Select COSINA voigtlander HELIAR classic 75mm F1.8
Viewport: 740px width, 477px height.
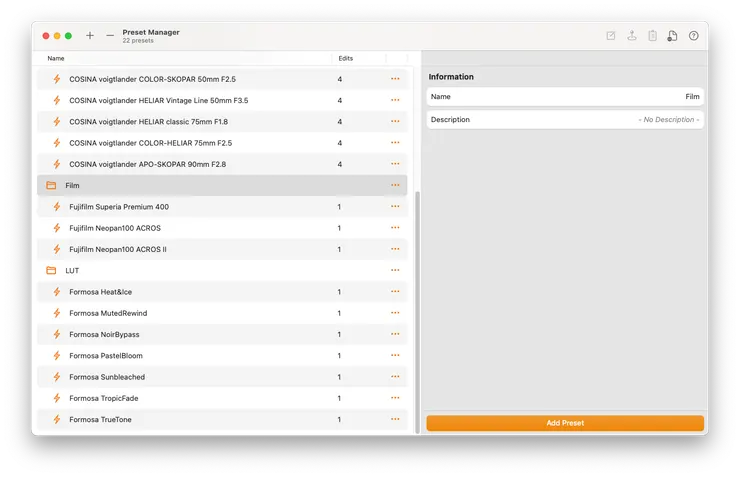tap(222, 121)
